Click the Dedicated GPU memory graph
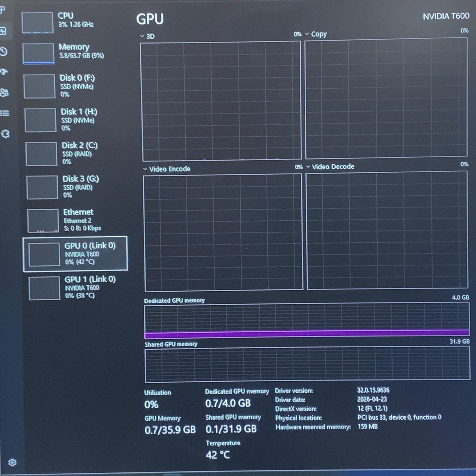Viewport: 476px width, 476px height. (x=307, y=321)
